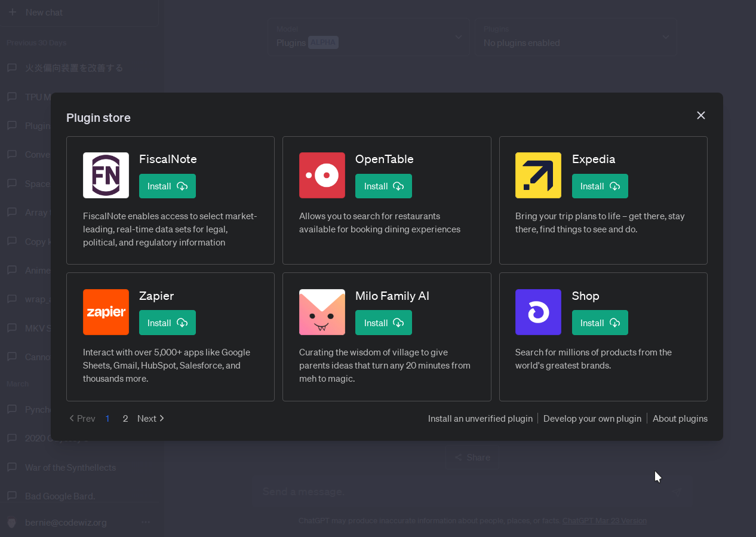Click the Zapier plugin logo
This screenshot has width=756, height=537.
click(106, 312)
